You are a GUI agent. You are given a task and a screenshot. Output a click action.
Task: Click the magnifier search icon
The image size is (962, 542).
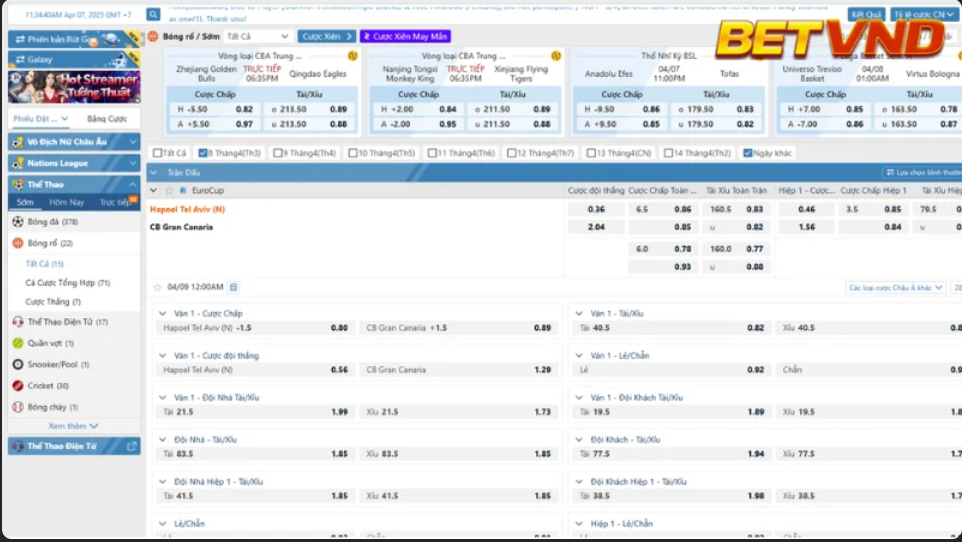153,15
